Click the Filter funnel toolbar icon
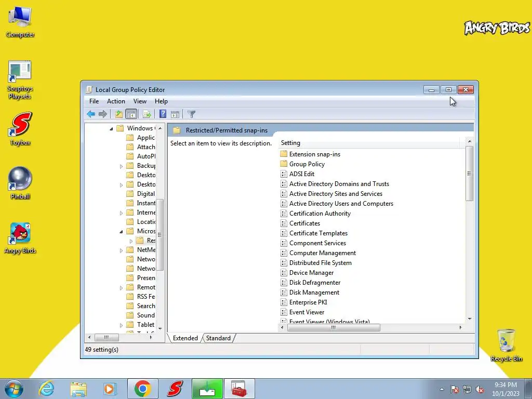The image size is (532, 399). pyautogui.click(x=191, y=114)
